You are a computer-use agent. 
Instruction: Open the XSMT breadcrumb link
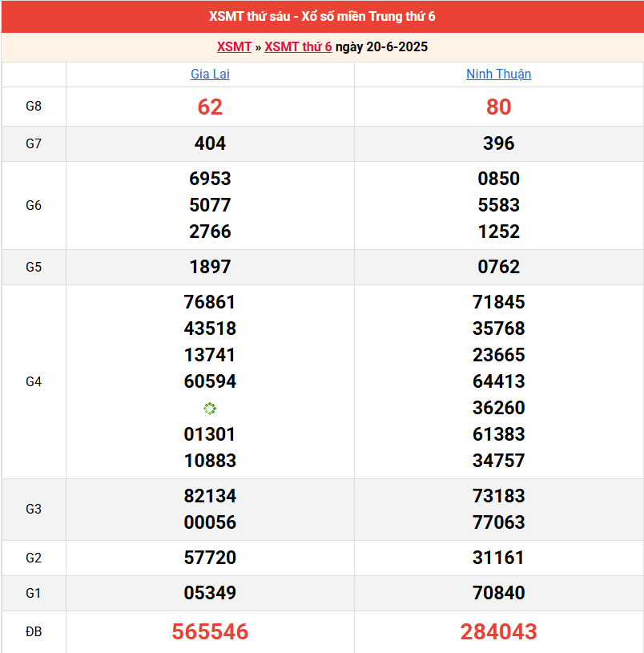[x=234, y=46]
